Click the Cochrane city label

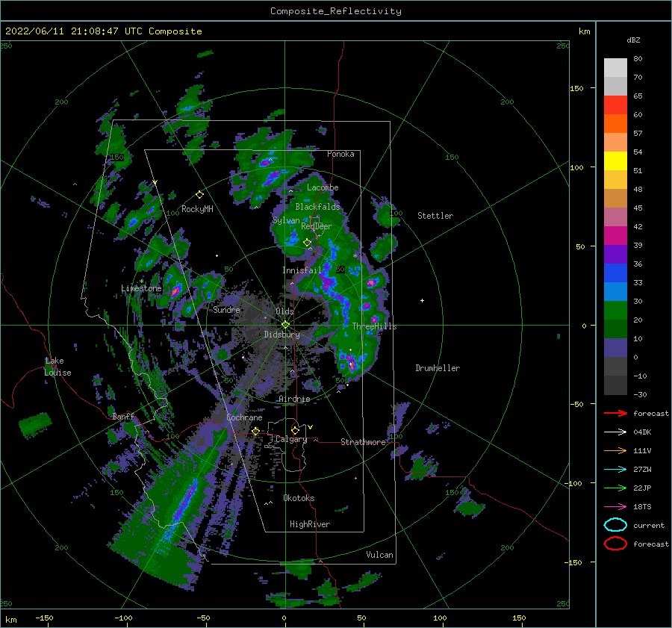[x=244, y=417]
